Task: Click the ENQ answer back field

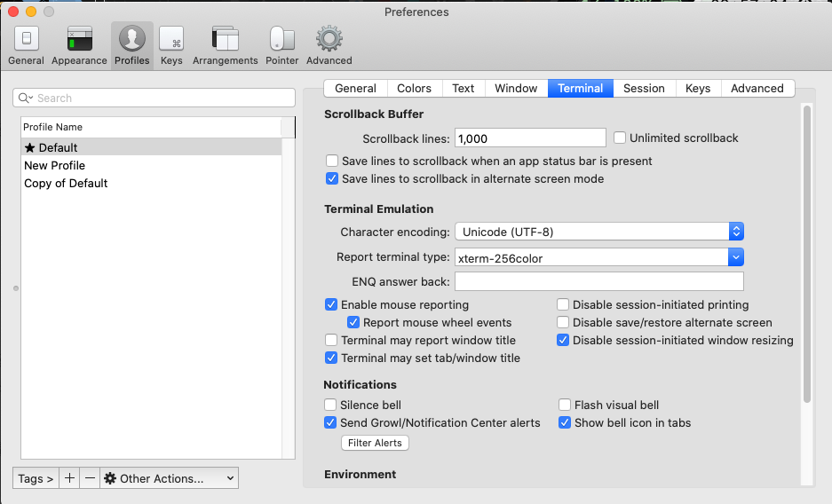Action: click(x=598, y=281)
